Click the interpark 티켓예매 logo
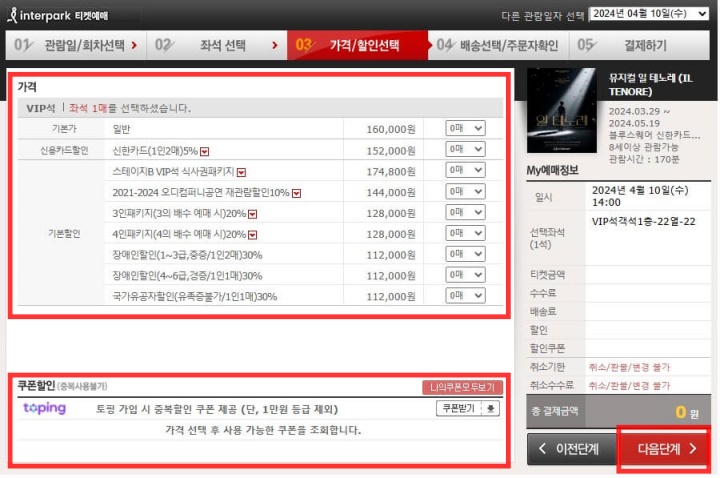This screenshot has height=478, width=720. 58,15
